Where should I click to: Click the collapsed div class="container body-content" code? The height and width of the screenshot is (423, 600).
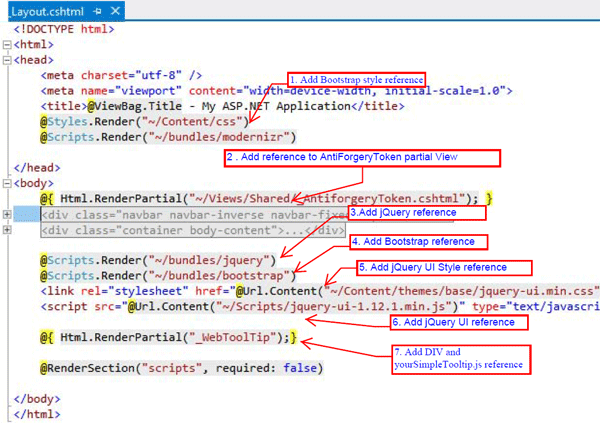tap(193, 230)
